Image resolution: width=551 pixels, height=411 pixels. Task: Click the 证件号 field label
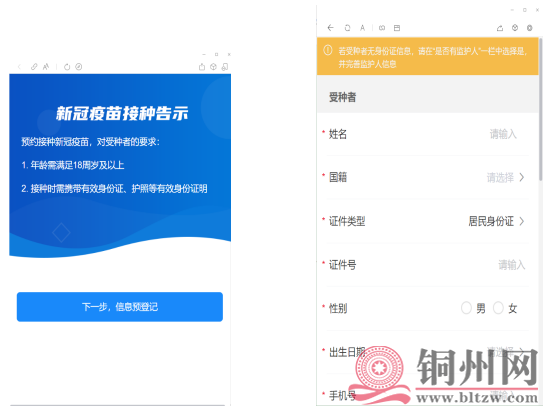point(342,265)
